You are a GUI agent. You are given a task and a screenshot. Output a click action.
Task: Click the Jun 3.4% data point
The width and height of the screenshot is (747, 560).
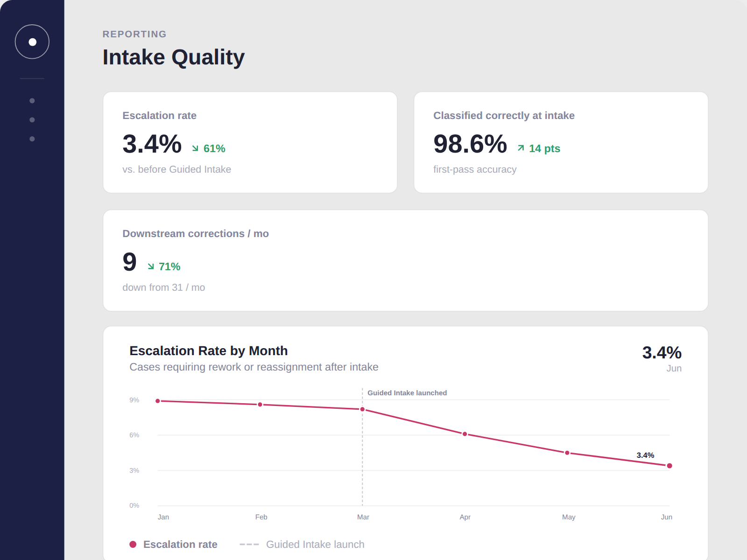point(669,466)
